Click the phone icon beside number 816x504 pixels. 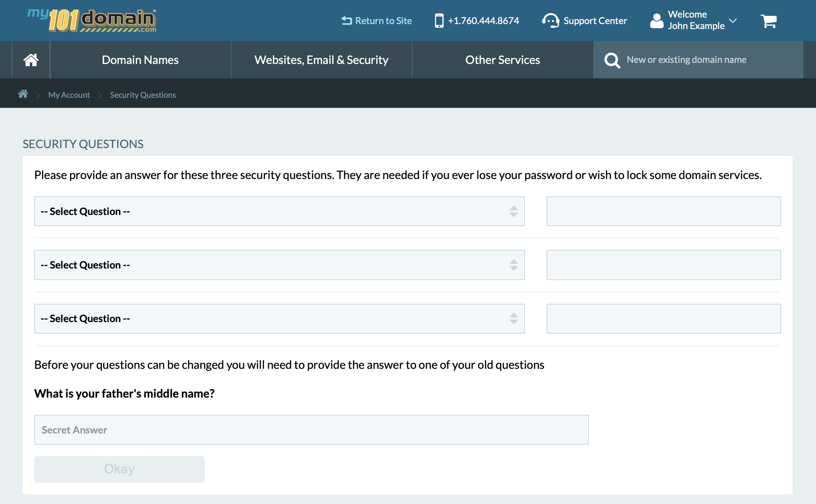point(439,21)
